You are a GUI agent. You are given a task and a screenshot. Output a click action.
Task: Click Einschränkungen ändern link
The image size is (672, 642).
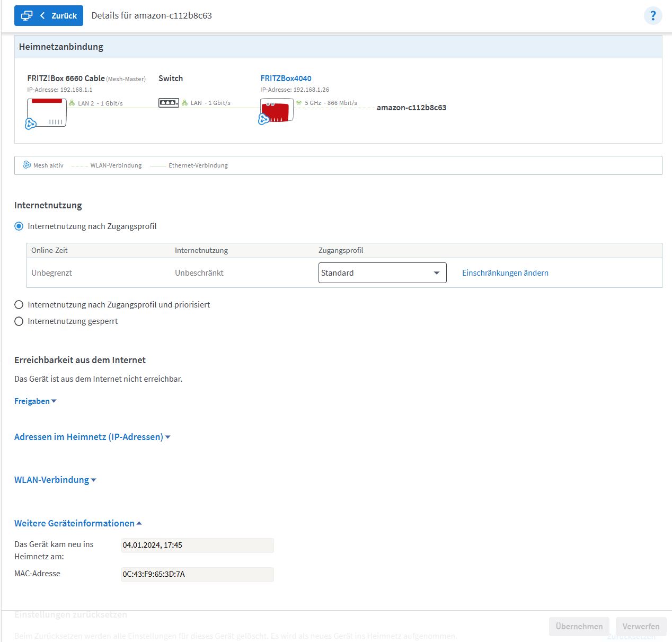(505, 273)
